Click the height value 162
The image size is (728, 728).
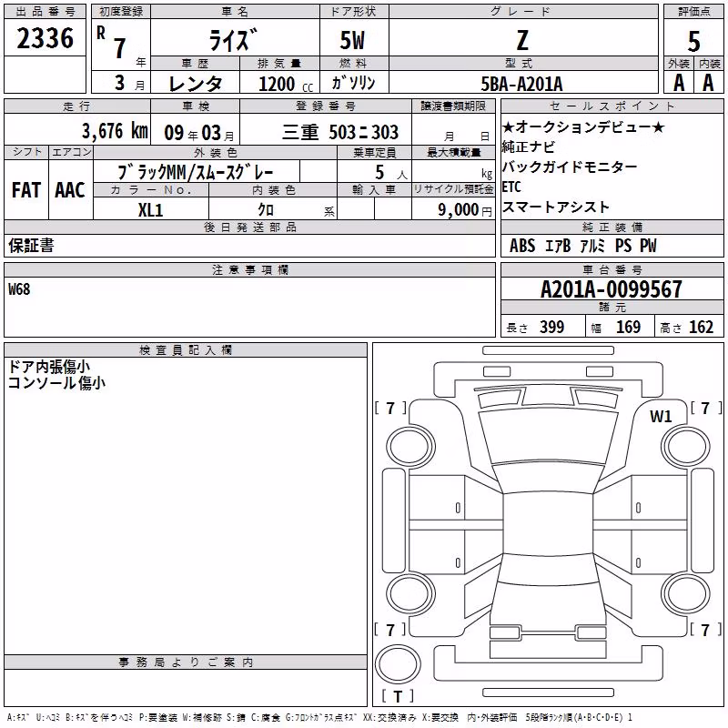point(701,328)
